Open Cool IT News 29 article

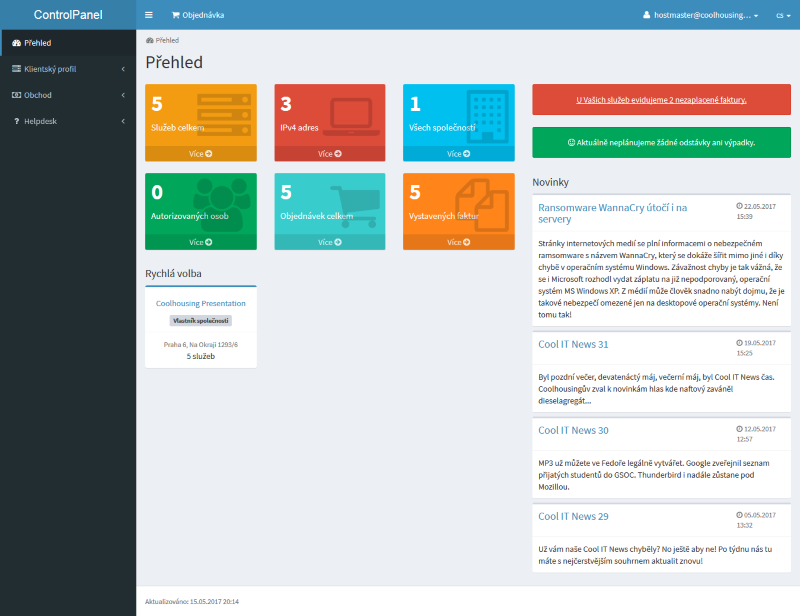coord(573,516)
